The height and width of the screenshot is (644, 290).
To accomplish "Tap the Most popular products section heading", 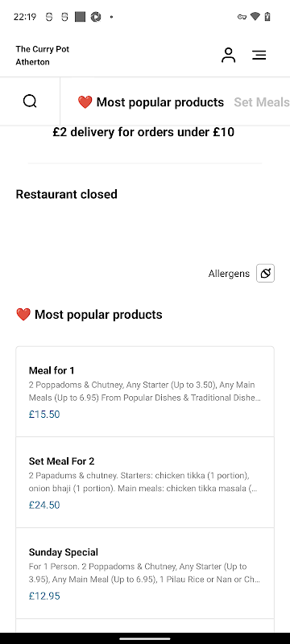I will (x=89, y=315).
